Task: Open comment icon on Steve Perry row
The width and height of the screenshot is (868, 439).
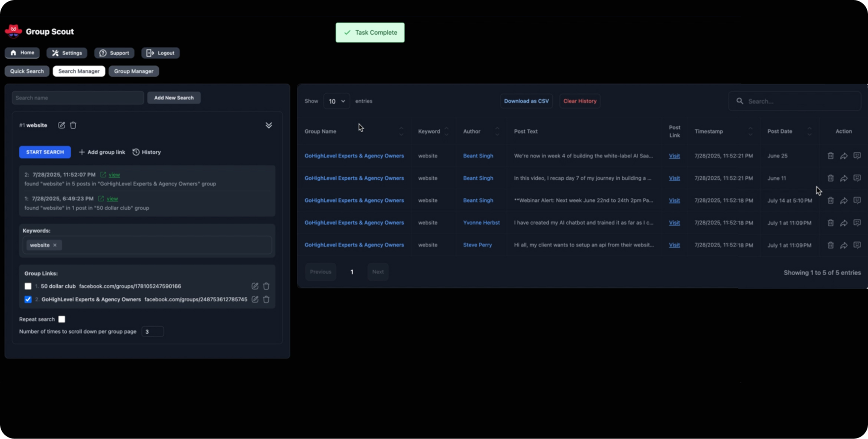Action: click(857, 245)
